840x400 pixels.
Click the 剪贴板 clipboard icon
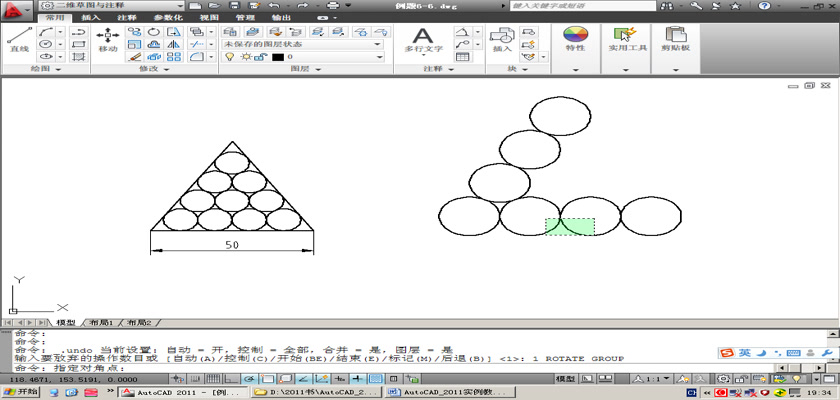coord(677,40)
